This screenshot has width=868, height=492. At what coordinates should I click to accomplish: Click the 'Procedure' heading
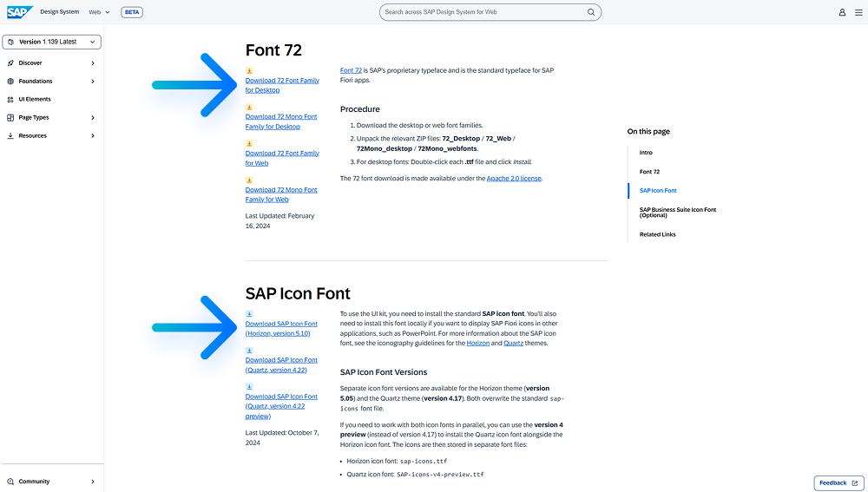[360, 109]
